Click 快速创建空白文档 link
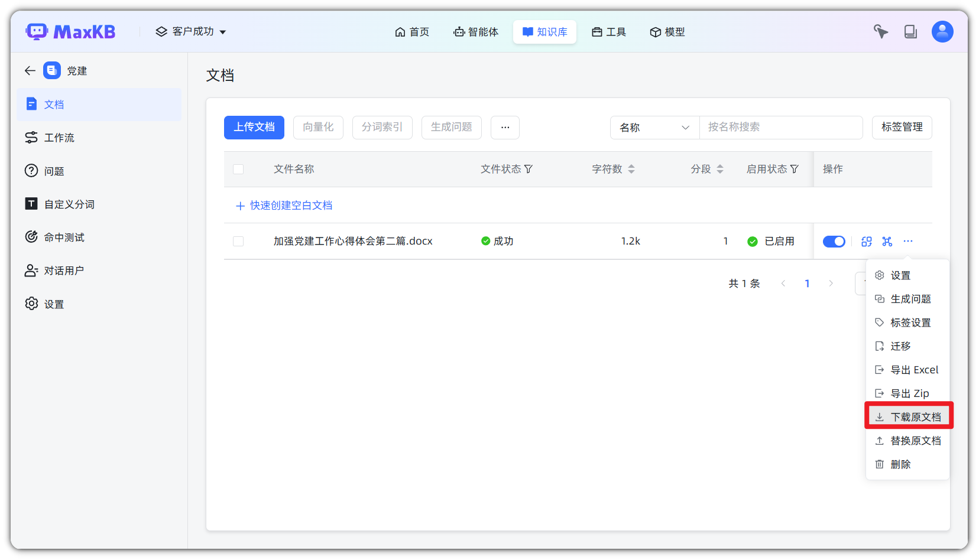979x560 pixels. point(284,206)
